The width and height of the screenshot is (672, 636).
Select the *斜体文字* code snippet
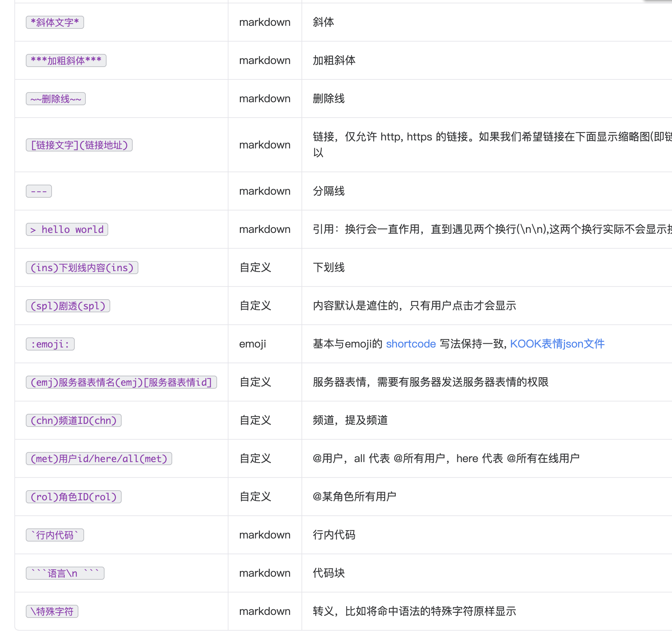click(55, 22)
